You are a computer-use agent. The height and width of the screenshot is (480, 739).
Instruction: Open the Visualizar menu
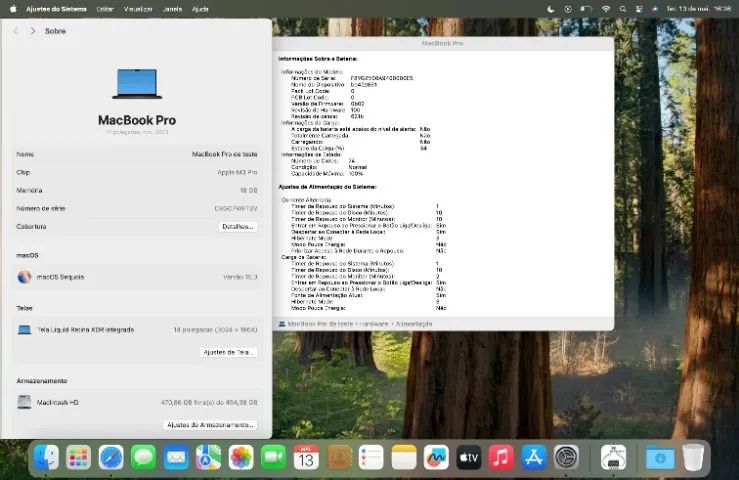point(138,9)
